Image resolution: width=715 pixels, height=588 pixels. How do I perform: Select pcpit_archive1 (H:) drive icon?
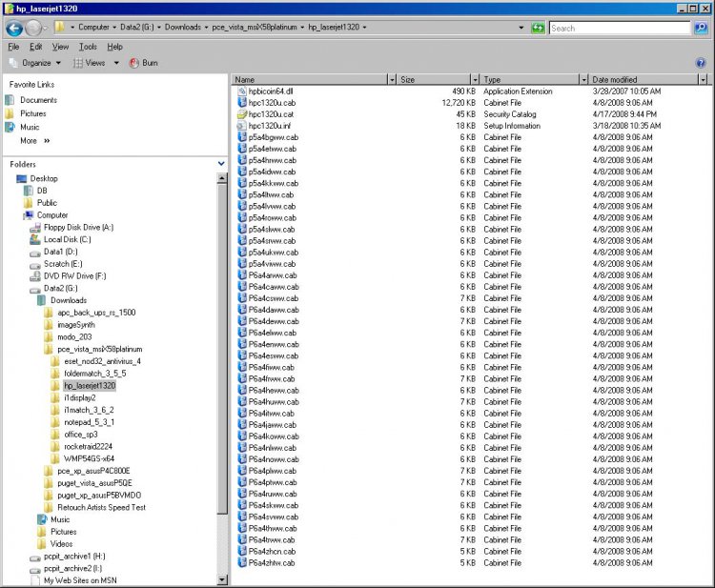click(x=35, y=557)
